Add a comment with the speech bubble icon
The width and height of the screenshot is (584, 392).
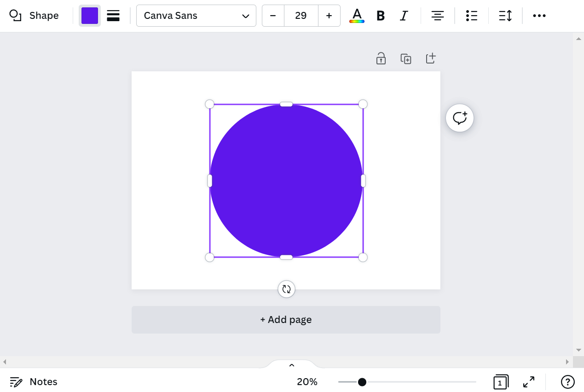pyautogui.click(x=460, y=118)
